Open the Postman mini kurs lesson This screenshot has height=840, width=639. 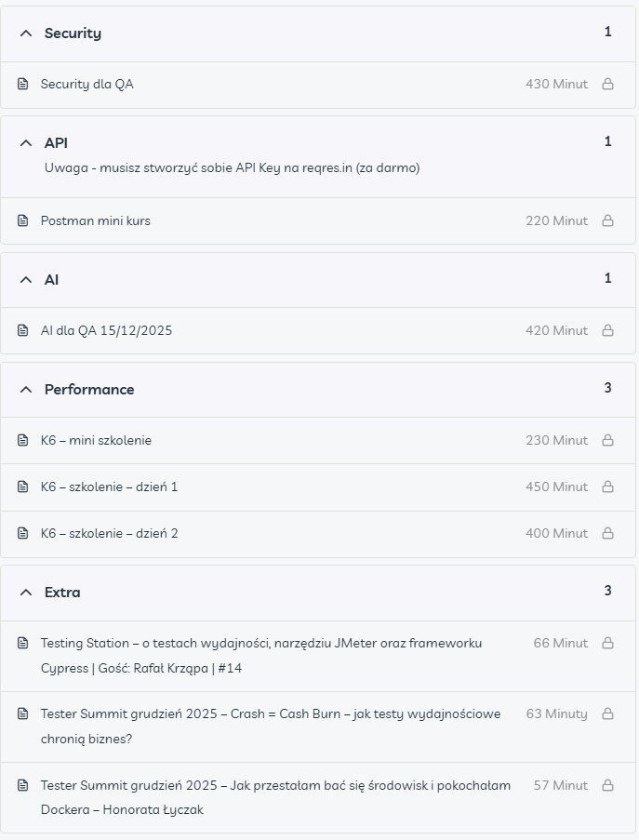coord(96,220)
